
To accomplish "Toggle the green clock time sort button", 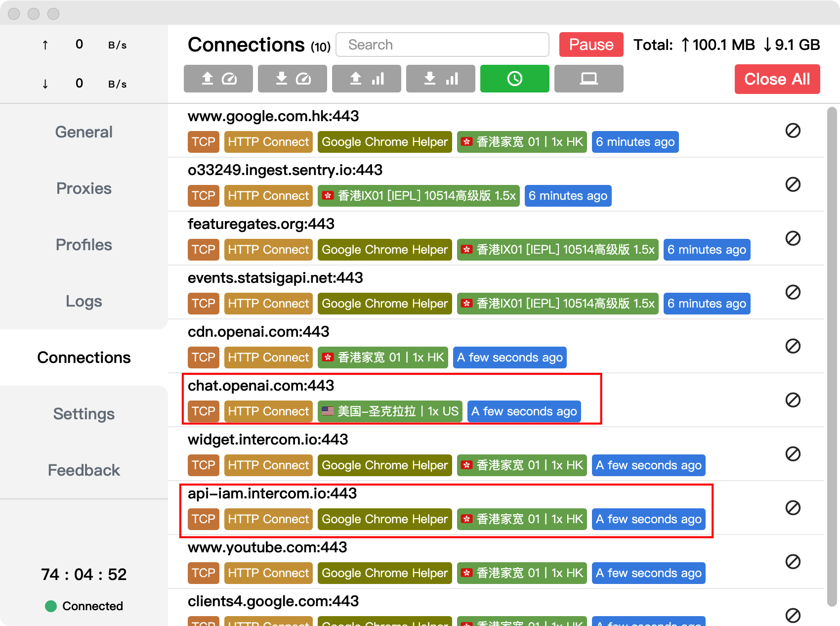I will coord(514,79).
